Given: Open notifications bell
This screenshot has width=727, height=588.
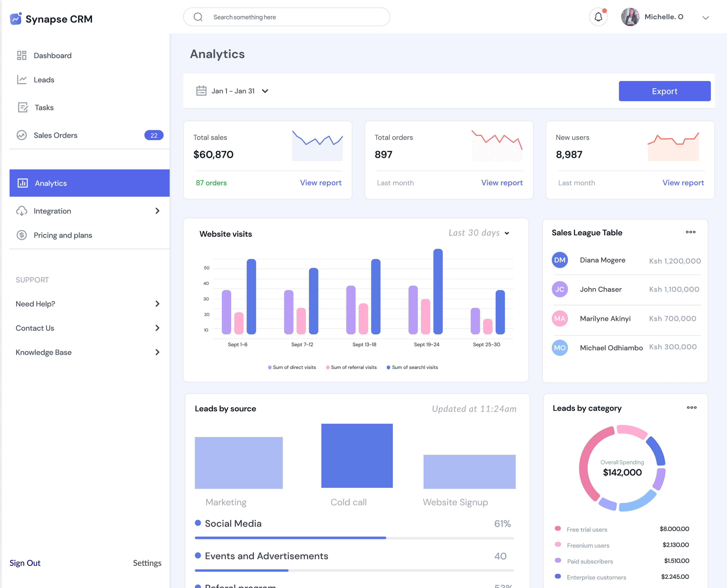Looking at the screenshot, I should (x=599, y=17).
